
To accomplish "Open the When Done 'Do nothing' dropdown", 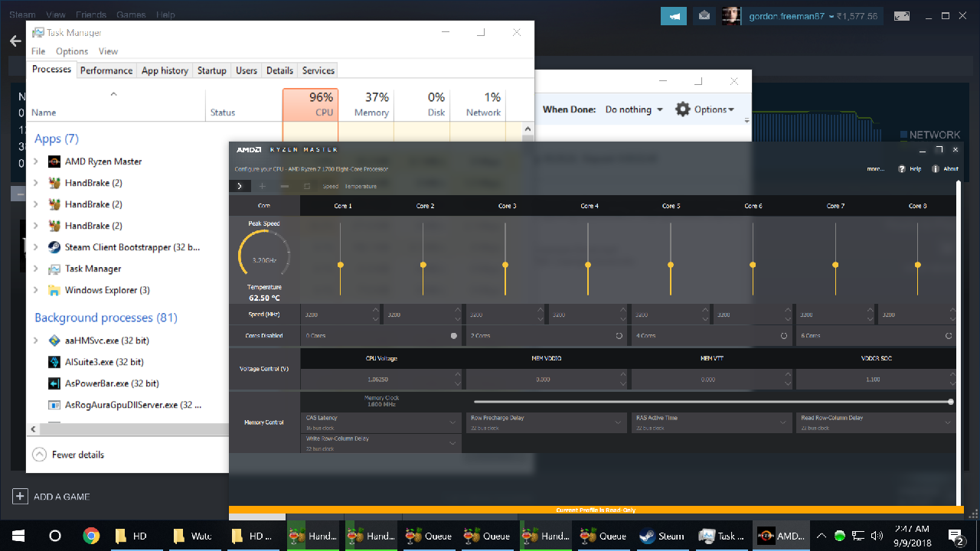I will point(634,109).
